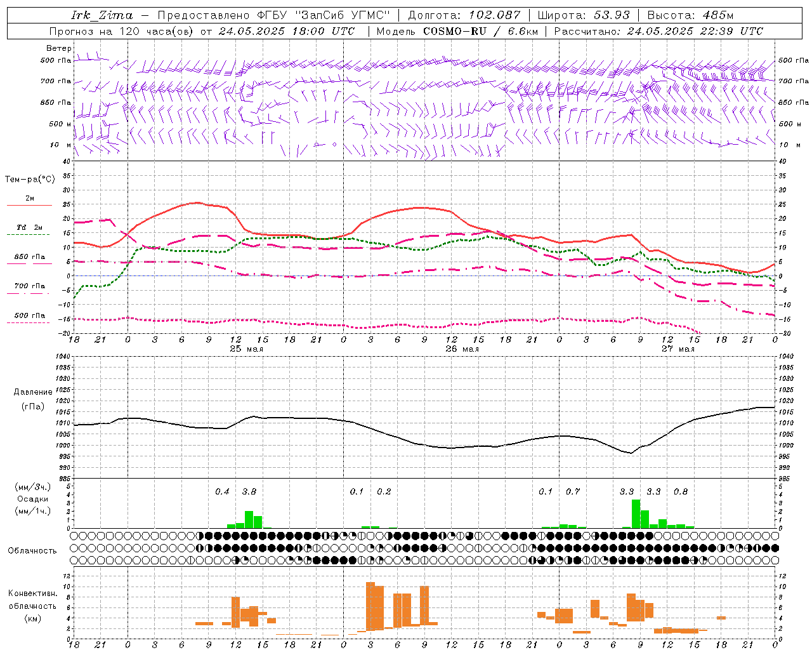
Task: Click the (мм/3ч.) precipitation unit label
Action: 32,487
